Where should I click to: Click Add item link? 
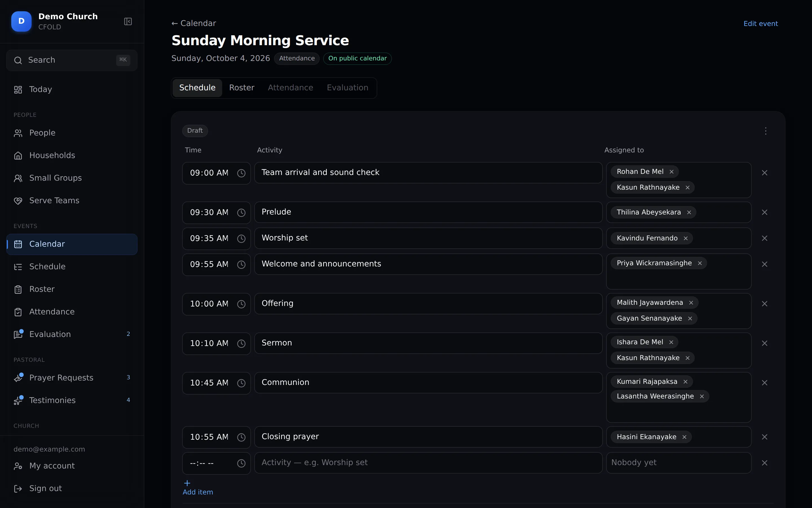(x=198, y=492)
